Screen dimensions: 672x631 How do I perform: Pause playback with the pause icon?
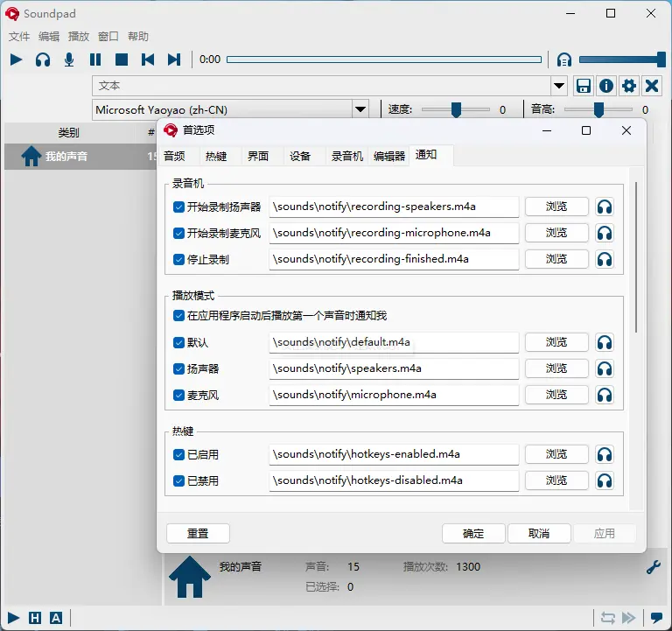[x=95, y=60]
